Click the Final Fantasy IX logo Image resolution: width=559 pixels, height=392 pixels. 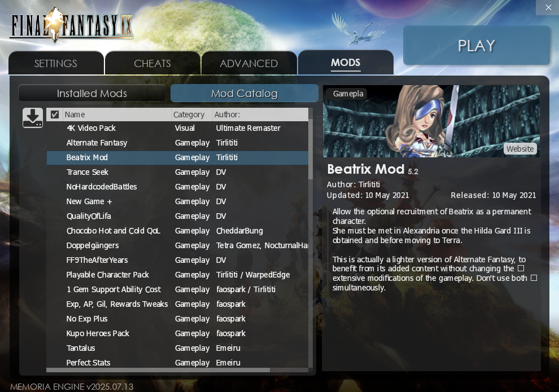[72, 25]
